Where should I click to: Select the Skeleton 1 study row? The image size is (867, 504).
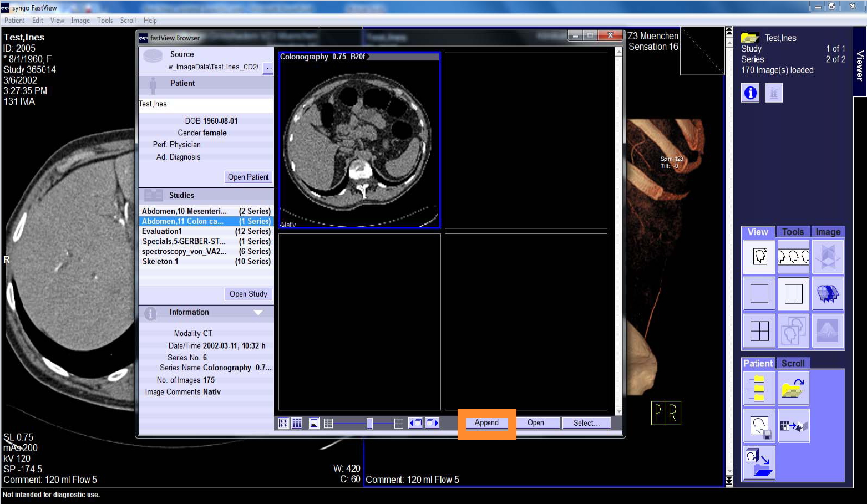pyautogui.click(x=206, y=261)
